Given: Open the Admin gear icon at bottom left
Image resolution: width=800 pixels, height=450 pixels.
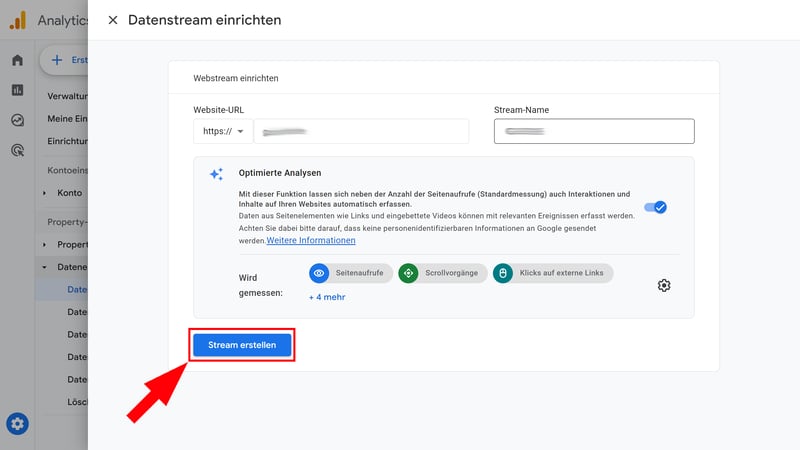Looking at the screenshot, I should [17, 423].
